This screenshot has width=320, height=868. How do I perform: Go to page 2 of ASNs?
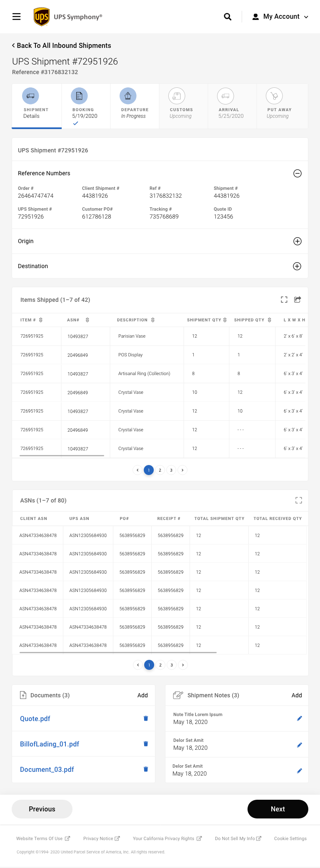coord(160,665)
